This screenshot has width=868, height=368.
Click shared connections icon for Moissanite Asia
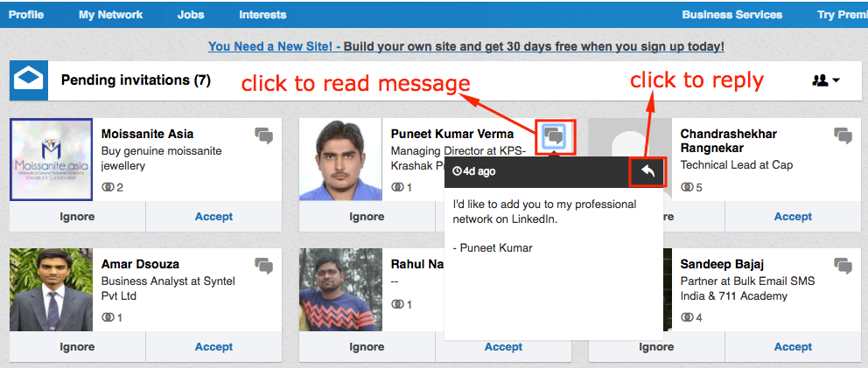(x=108, y=188)
